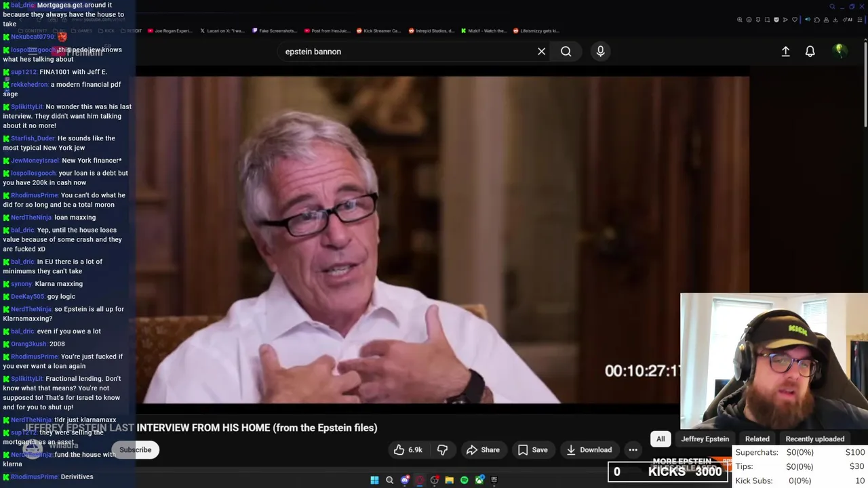The image size is (868, 488).
Task: Open the browser zoom icon in address bar
Action: point(740,20)
